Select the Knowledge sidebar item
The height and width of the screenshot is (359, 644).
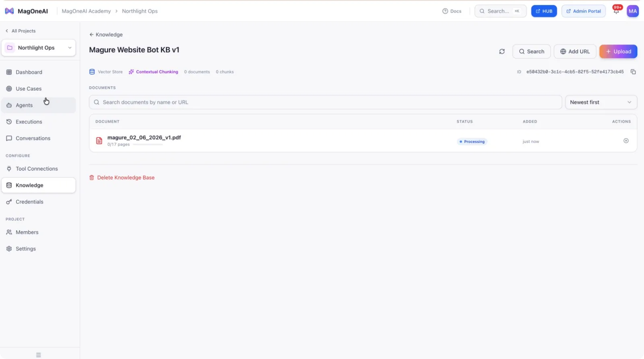pyautogui.click(x=39, y=185)
